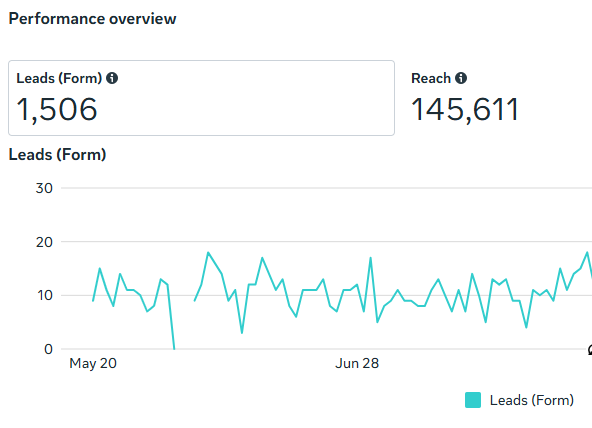Screen dimensions: 592x428
Task: Click the 10 y-axis label
Action: 45,295
